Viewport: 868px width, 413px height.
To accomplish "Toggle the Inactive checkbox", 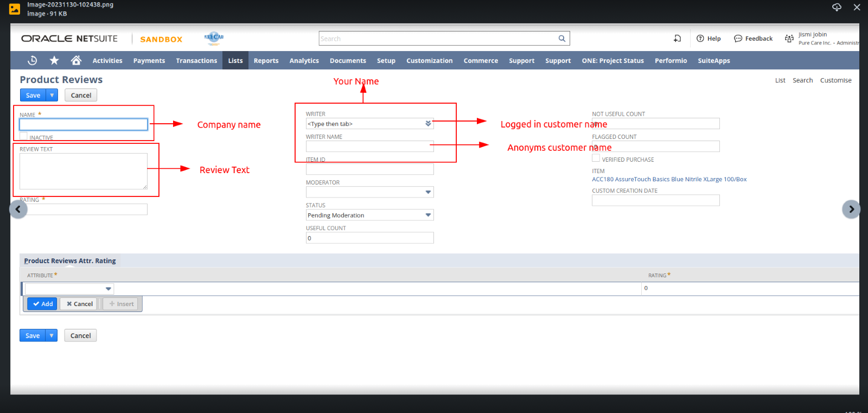I will [x=24, y=136].
